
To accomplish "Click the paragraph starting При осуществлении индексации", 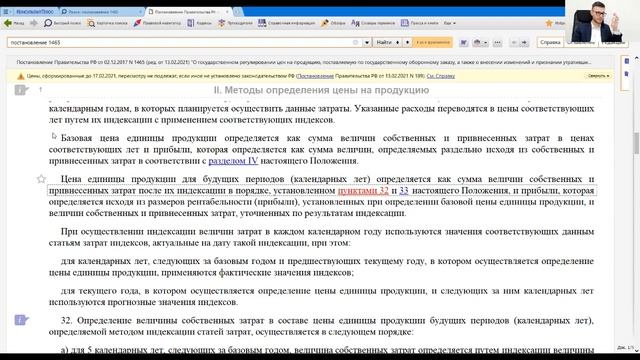I will coord(321,237).
